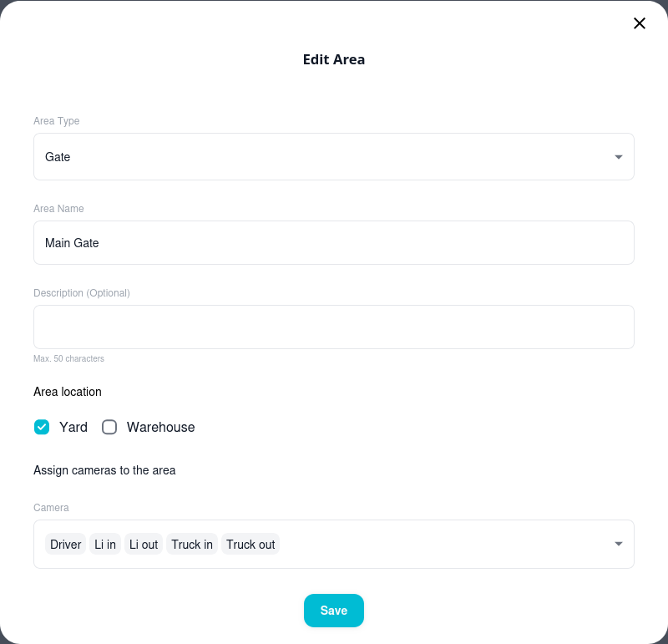This screenshot has width=668, height=644.
Task: Select the Li in camera chip
Action: click(x=105, y=545)
